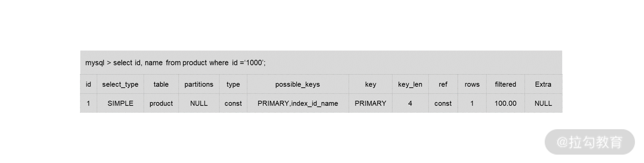Click the 100.00 filtered value
Screen dimensions: 644x163
505,103
